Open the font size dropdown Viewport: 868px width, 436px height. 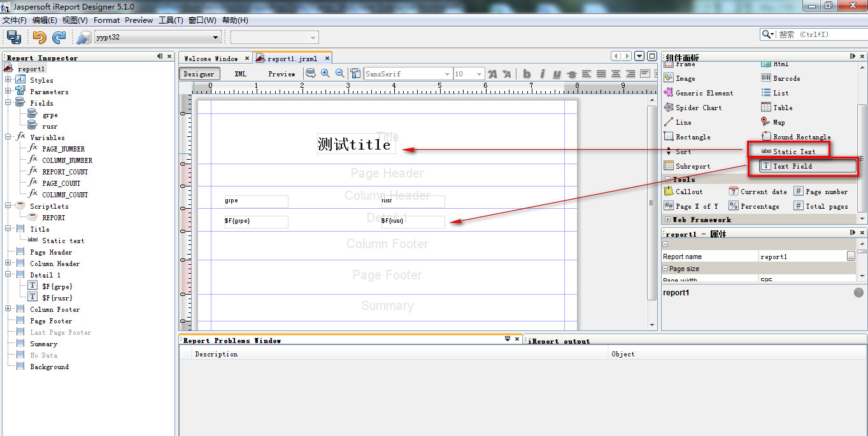(x=479, y=74)
